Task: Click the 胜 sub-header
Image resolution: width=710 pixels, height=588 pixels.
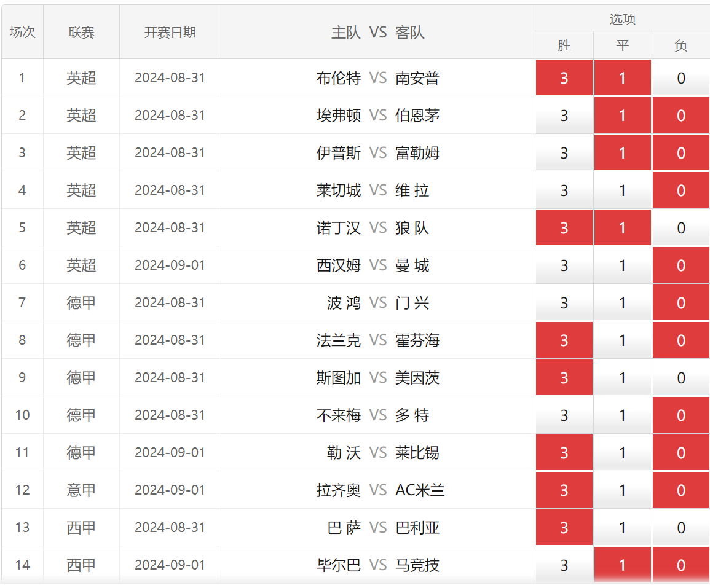Action: (564, 45)
